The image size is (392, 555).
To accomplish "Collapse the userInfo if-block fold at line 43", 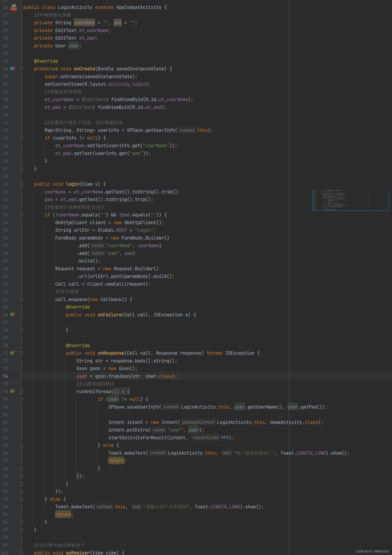I will point(21,138).
